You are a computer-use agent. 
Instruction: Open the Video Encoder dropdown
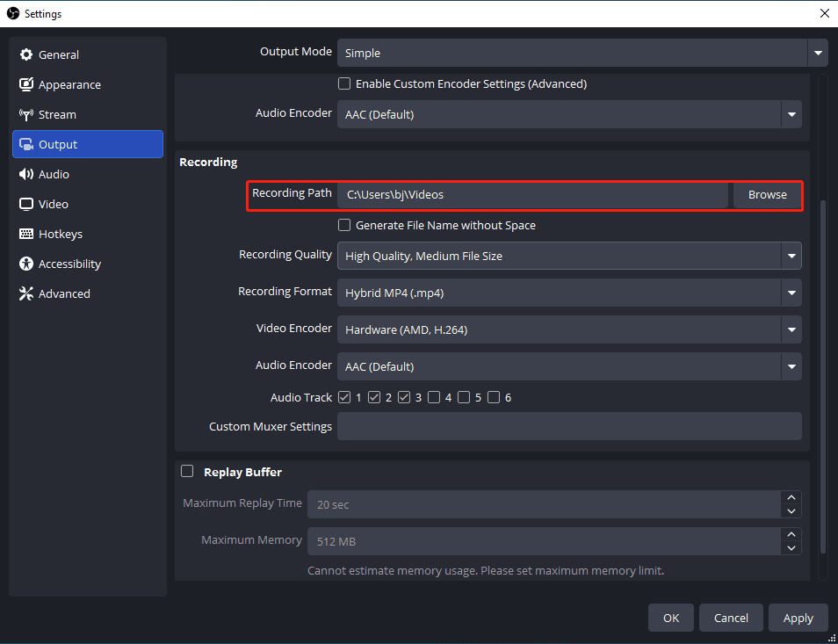[x=569, y=329]
